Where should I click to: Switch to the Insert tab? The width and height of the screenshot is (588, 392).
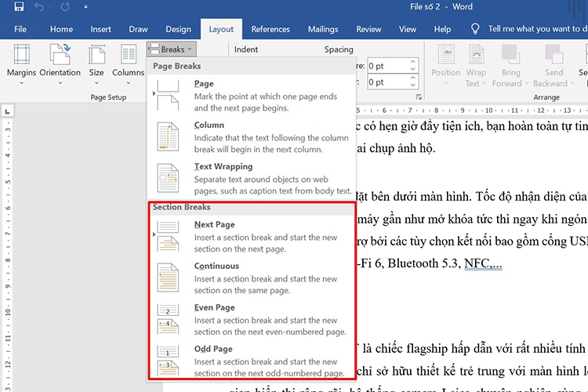[100, 29]
